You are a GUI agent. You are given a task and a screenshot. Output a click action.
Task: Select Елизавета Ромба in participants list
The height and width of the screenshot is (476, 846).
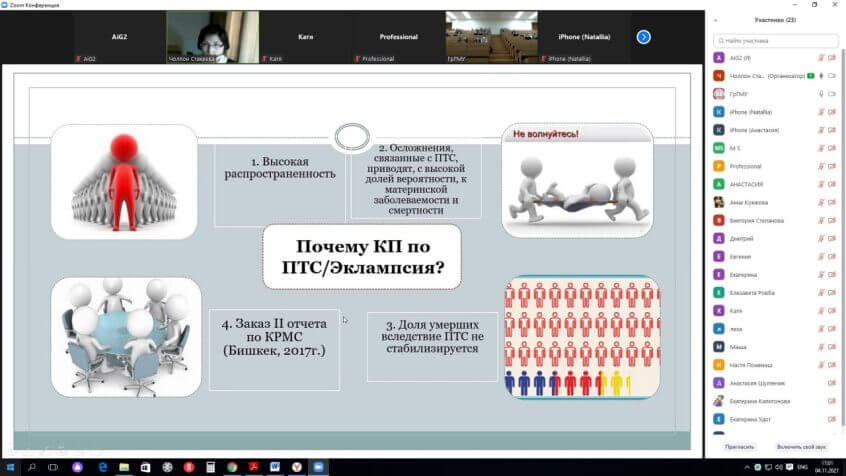(753, 292)
